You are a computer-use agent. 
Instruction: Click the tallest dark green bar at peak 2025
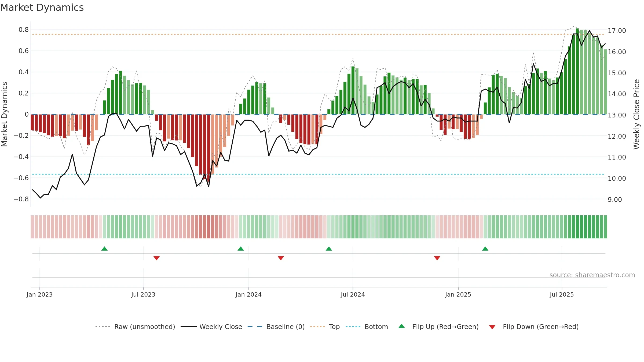pos(577,71)
